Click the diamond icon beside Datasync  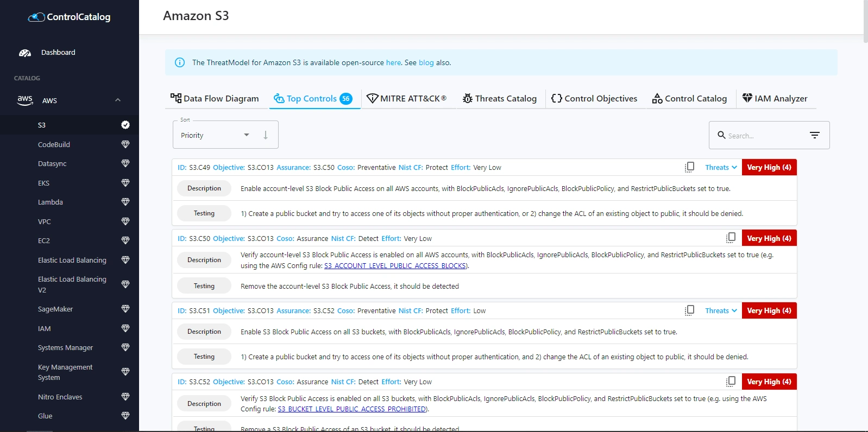click(x=125, y=163)
